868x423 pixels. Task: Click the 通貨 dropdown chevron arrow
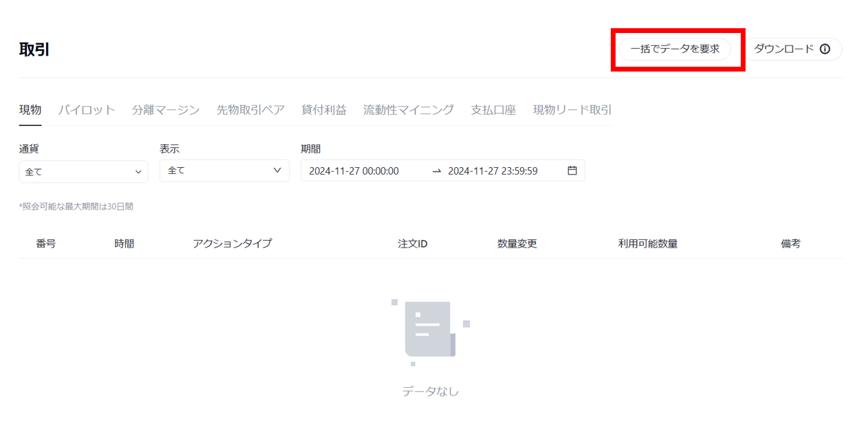(x=138, y=172)
